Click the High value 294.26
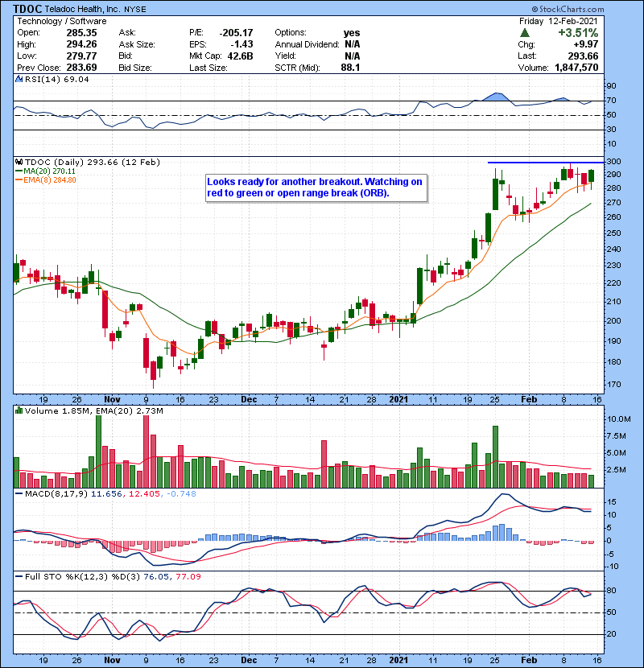The image size is (644, 668). tap(81, 44)
